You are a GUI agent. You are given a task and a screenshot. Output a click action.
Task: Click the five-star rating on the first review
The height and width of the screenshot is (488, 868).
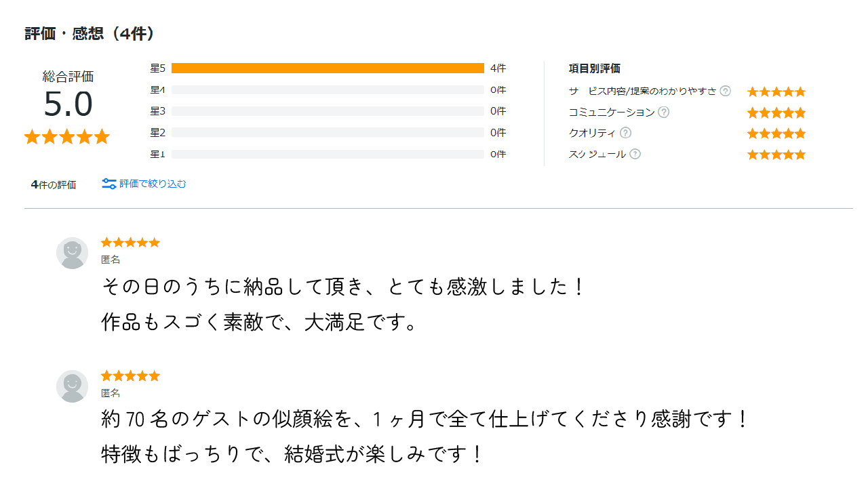(x=130, y=241)
